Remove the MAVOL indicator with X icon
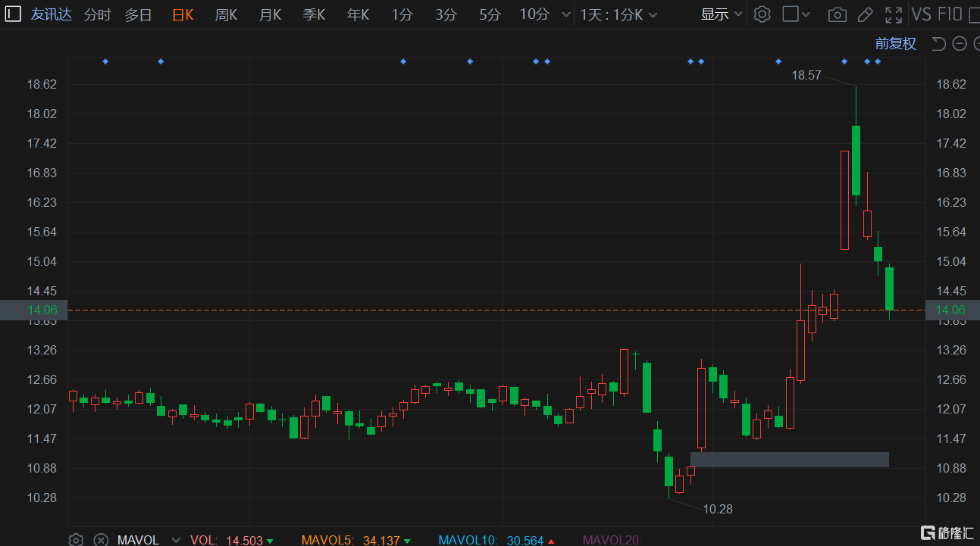Viewport: 980px width, 546px height. (x=100, y=540)
